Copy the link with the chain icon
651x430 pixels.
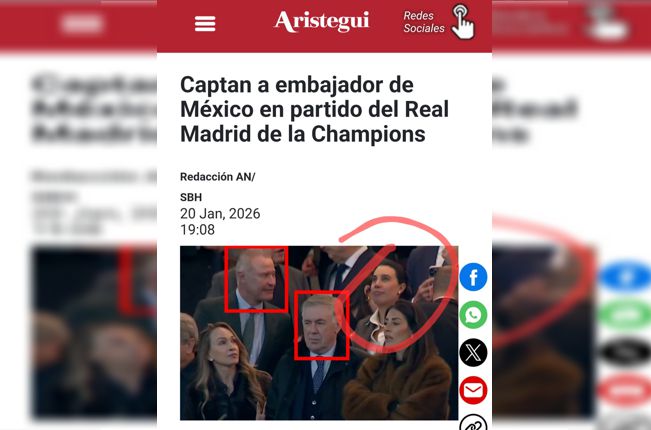473,423
